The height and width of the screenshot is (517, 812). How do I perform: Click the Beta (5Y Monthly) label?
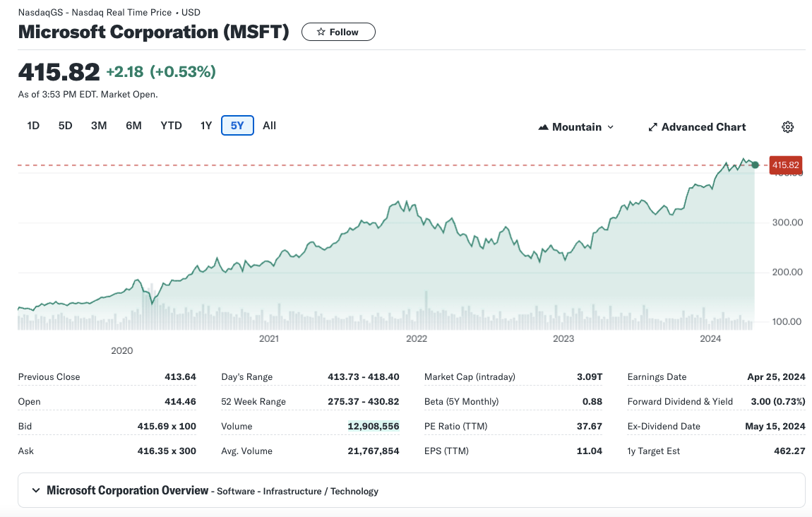(x=461, y=401)
